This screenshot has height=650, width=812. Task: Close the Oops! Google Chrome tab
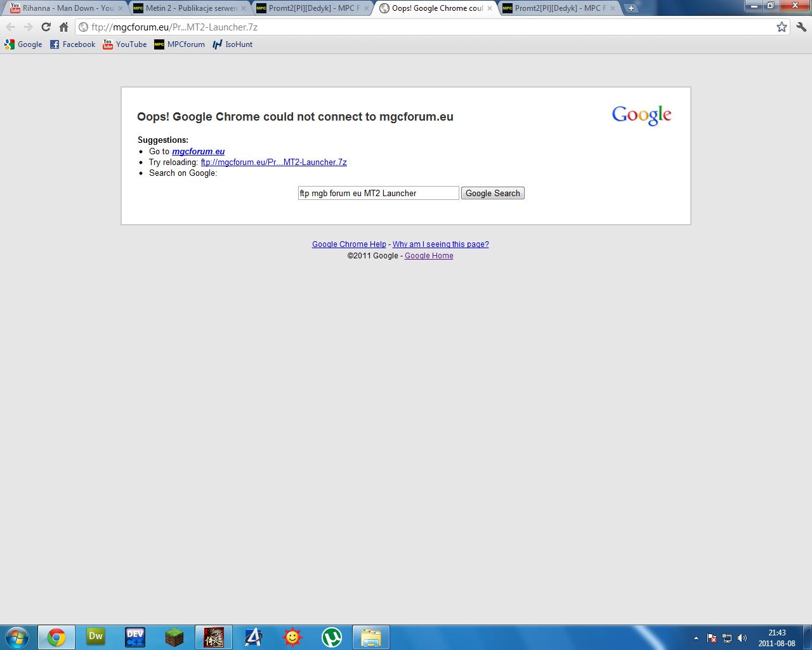[x=489, y=8]
